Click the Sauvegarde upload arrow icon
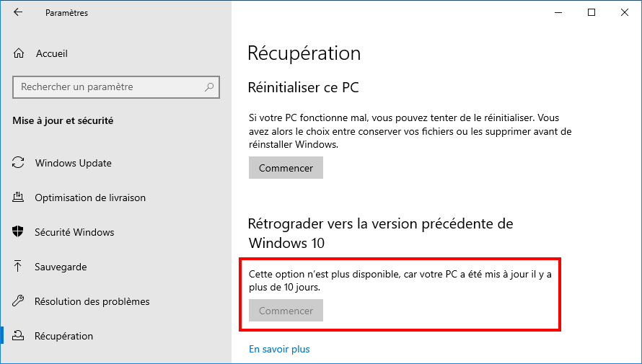The width and height of the screenshot is (642, 364). pos(18,267)
